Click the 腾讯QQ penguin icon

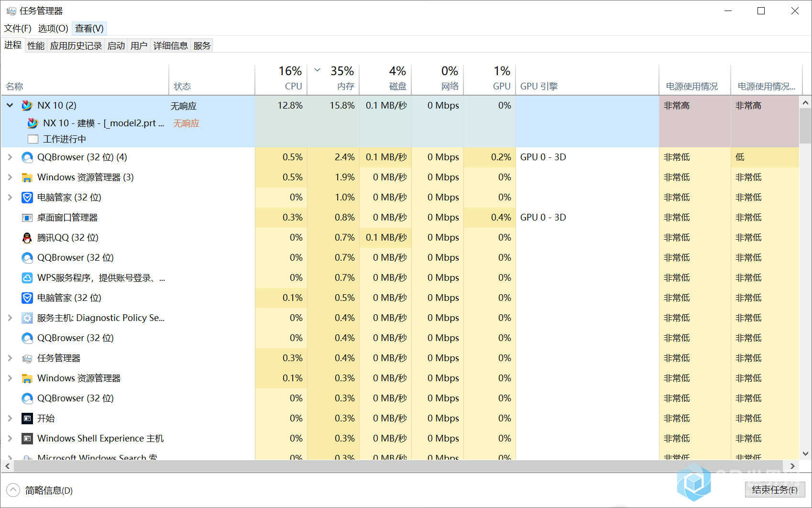coord(27,238)
